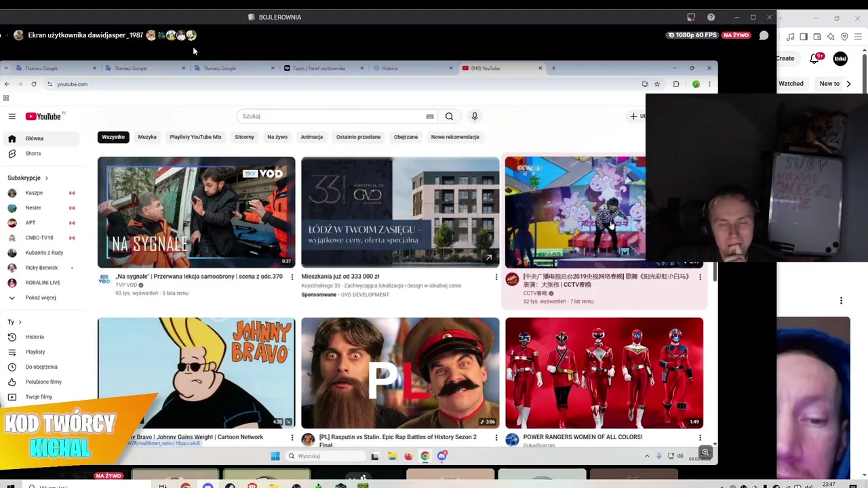The image size is (868, 488).
Task: Select the Ostatnio przesłane chip
Action: pyautogui.click(x=358, y=137)
